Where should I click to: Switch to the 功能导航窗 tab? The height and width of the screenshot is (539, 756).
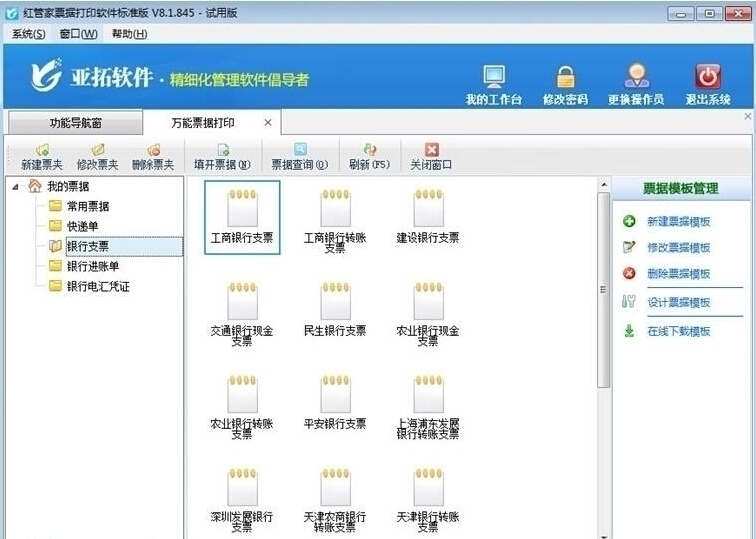coord(75,123)
